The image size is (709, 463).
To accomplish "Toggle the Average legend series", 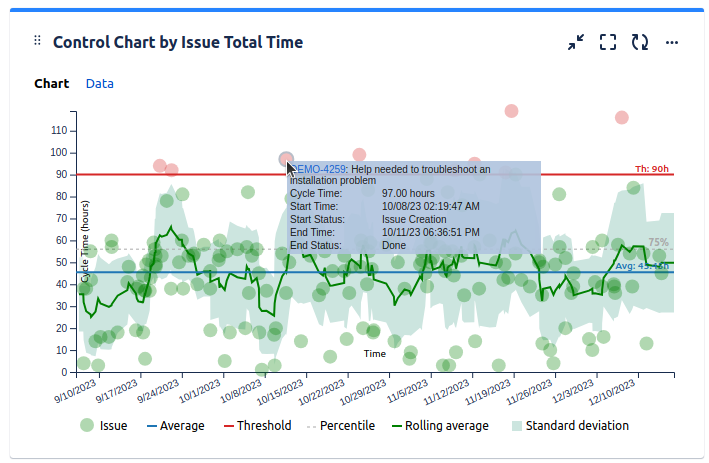I will click(x=175, y=425).
